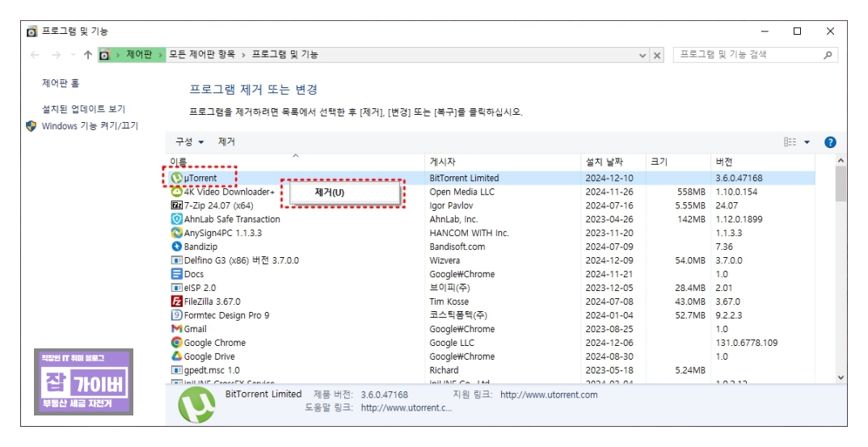Click 모든 제어판 항목 breadcrumb

(x=202, y=54)
